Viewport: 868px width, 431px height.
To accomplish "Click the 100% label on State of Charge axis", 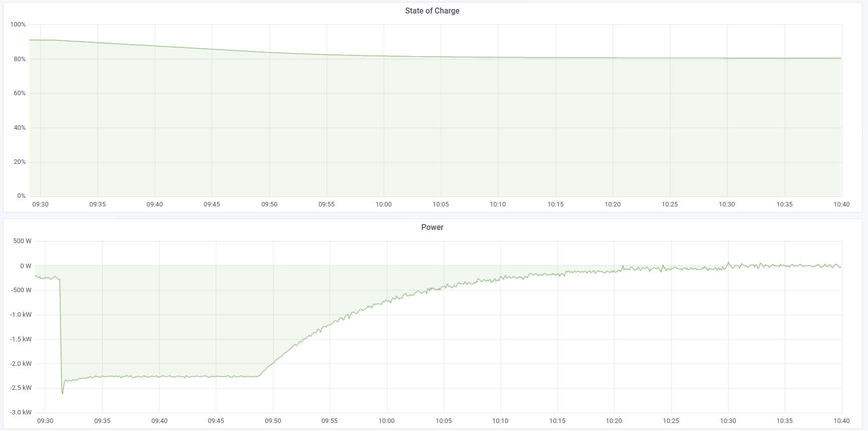I will click(x=18, y=25).
